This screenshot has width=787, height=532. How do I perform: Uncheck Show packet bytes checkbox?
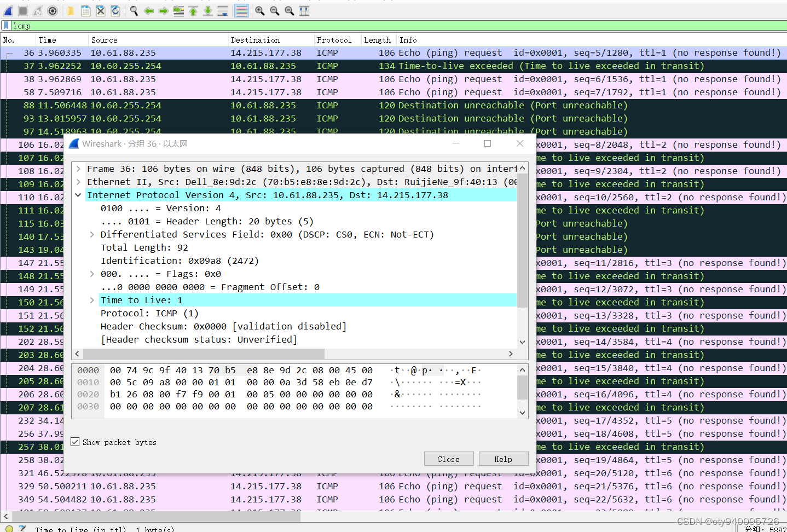point(75,442)
